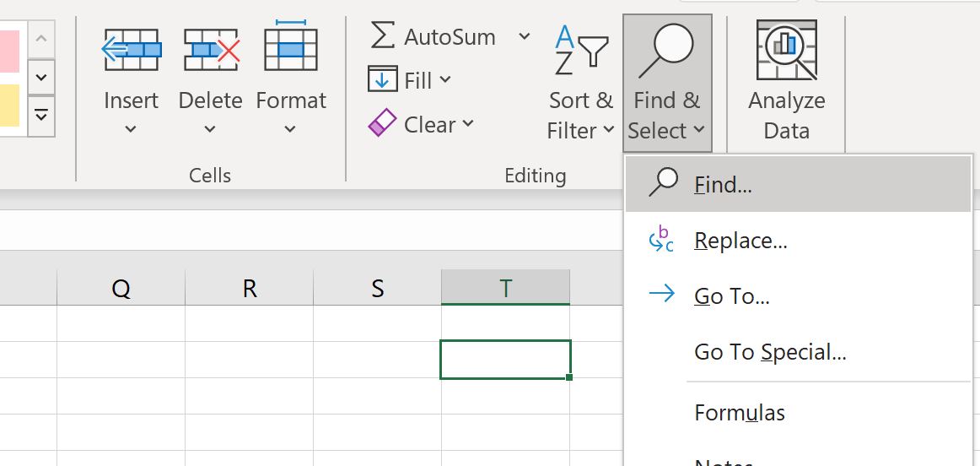Image resolution: width=980 pixels, height=466 pixels.
Task: Click the Clear eraser icon
Action: (383, 123)
